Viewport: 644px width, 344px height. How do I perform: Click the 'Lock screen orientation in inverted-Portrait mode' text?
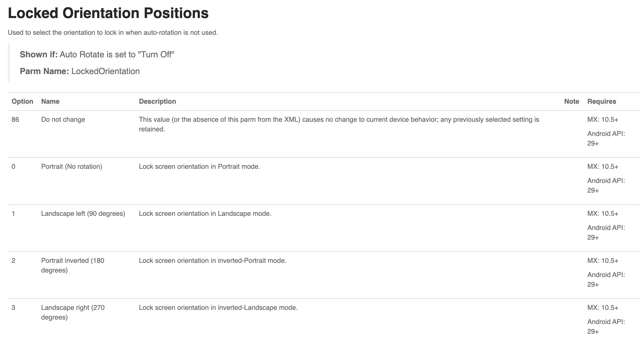click(x=212, y=261)
